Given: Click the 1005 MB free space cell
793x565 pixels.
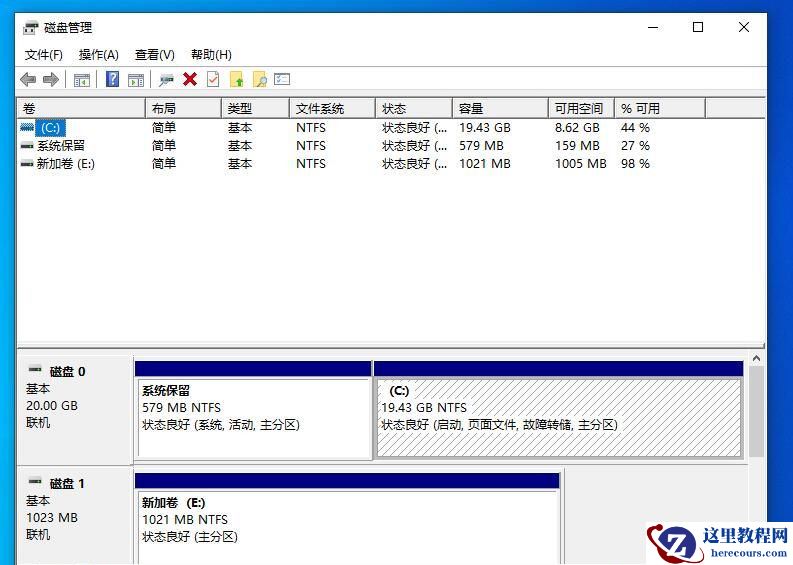Looking at the screenshot, I should 581,163.
